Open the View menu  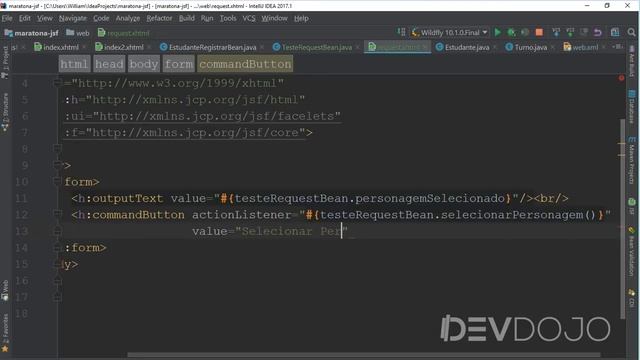(45, 18)
